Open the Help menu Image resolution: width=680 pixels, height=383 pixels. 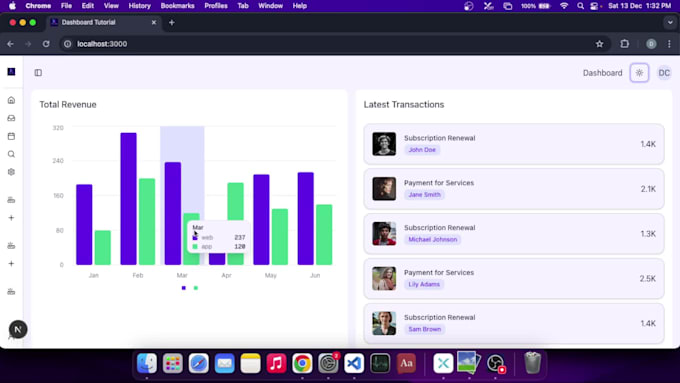300,6
